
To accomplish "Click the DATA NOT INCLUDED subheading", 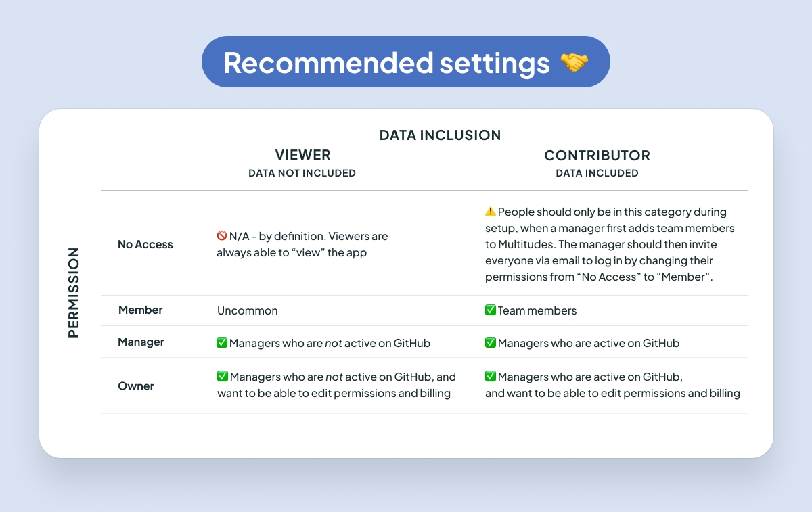I will click(302, 173).
